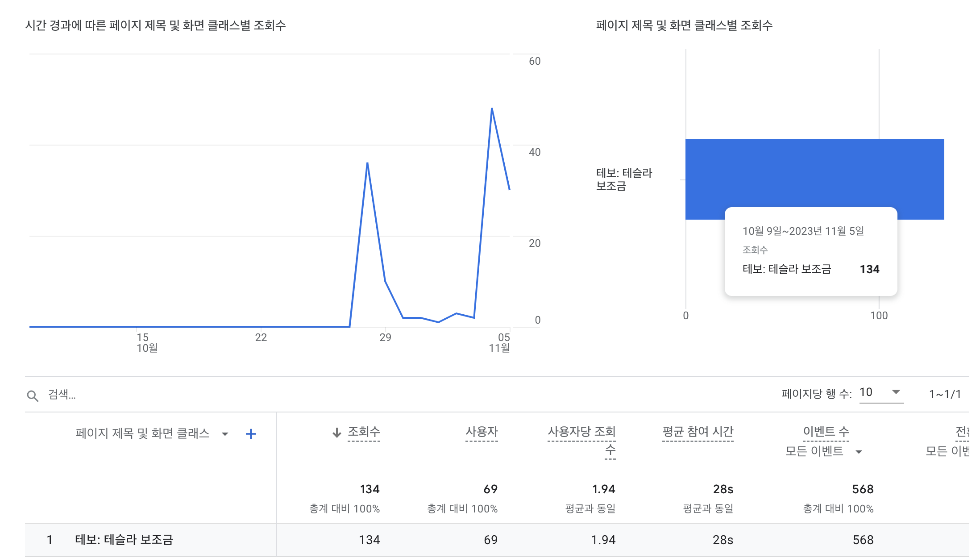The height and width of the screenshot is (558, 980).
Task: Click the 평균 참여 시간 column header
Action: tap(698, 432)
